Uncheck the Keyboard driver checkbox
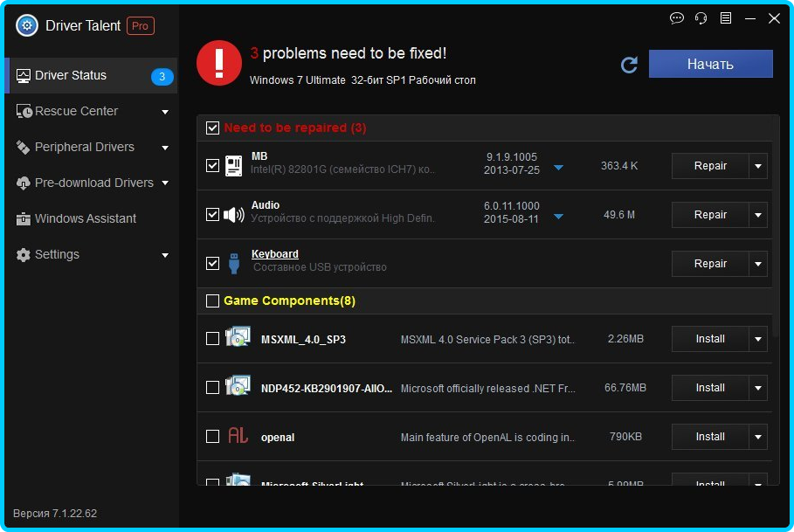The width and height of the screenshot is (794, 532). pos(212,263)
